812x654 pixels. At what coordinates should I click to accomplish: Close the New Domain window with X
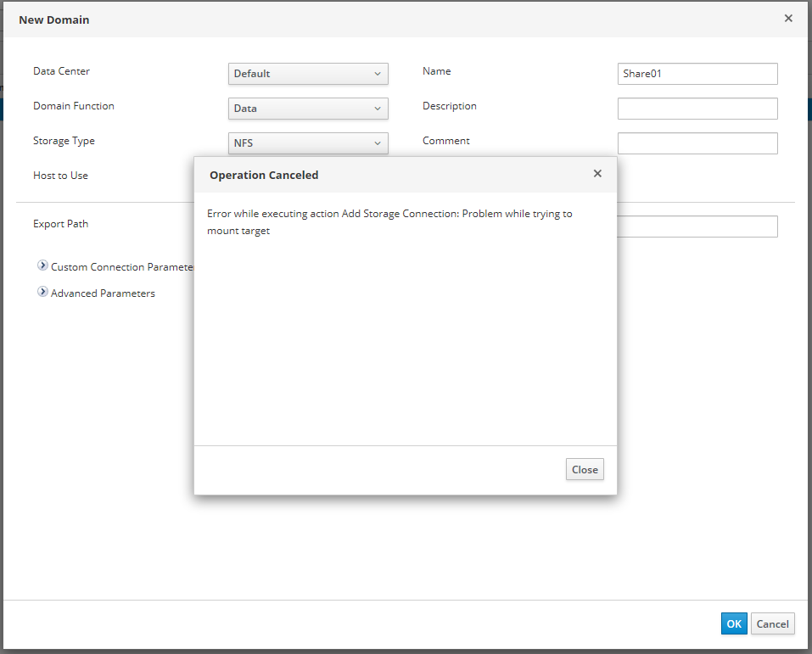tap(788, 19)
